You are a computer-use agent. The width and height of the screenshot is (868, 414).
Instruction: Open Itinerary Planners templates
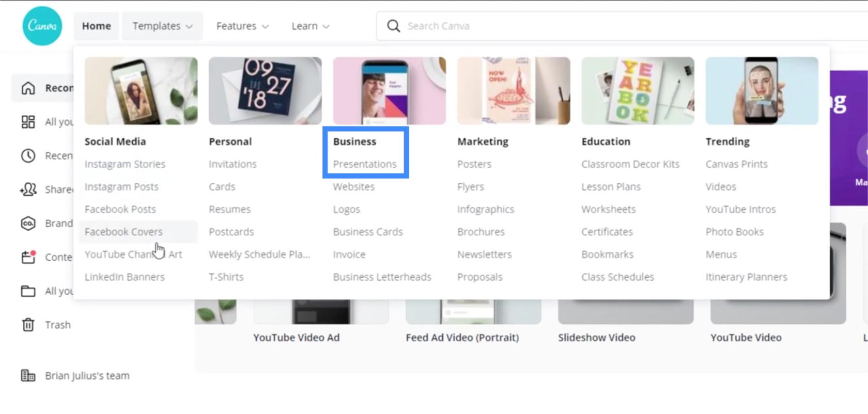point(746,277)
